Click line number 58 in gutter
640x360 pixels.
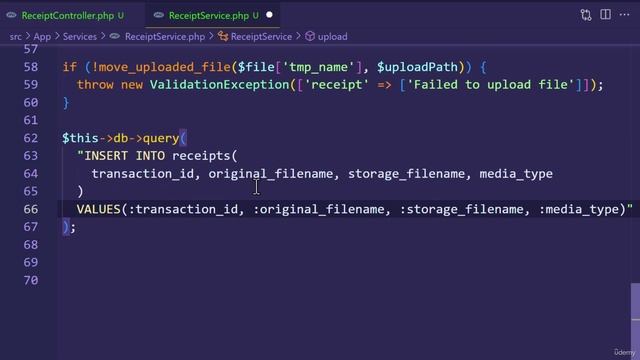point(31,67)
